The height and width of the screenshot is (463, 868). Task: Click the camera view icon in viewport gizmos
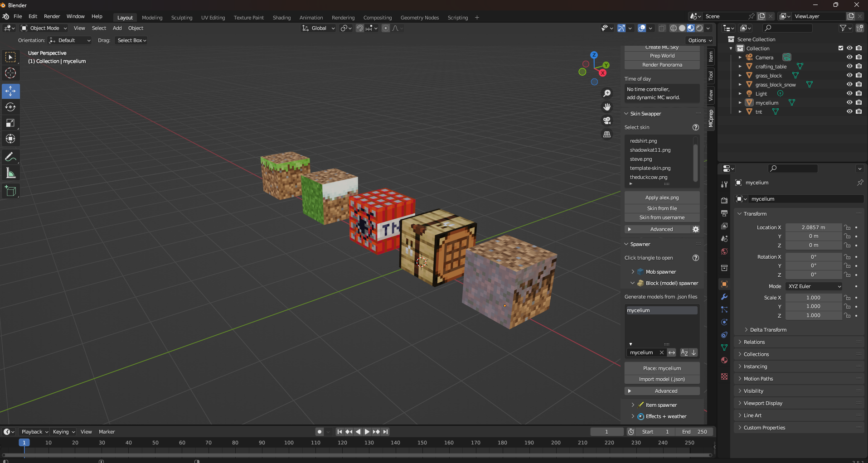pyautogui.click(x=607, y=121)
